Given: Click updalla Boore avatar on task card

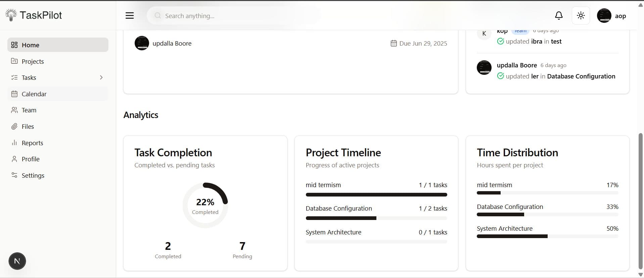Looking at the screenshot, I should pos(142,43).
